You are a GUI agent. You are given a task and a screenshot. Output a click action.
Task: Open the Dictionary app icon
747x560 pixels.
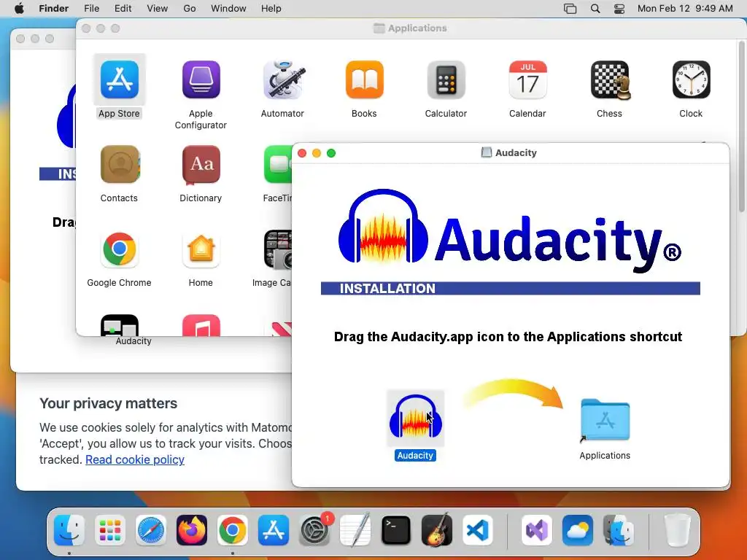coord(201,164)
